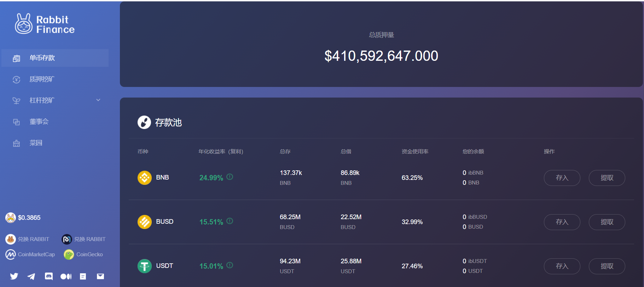Open the CoinMarketCap link
644x287 pixels.
tap(36, 254)
